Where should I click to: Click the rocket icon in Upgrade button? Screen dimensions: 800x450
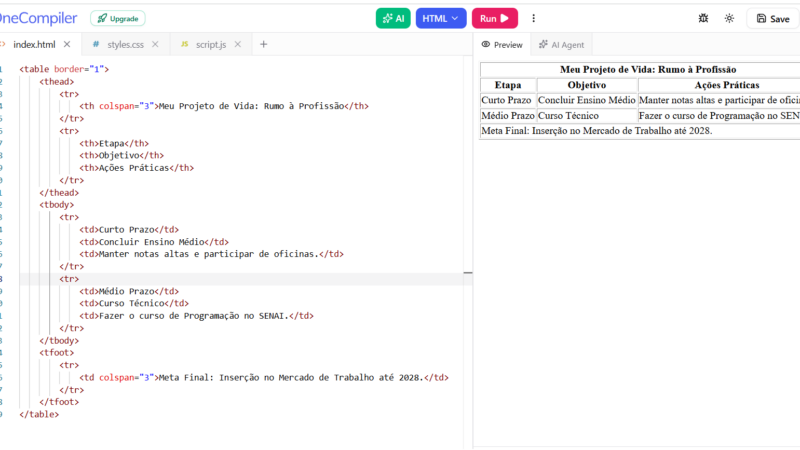coord(102,18)
